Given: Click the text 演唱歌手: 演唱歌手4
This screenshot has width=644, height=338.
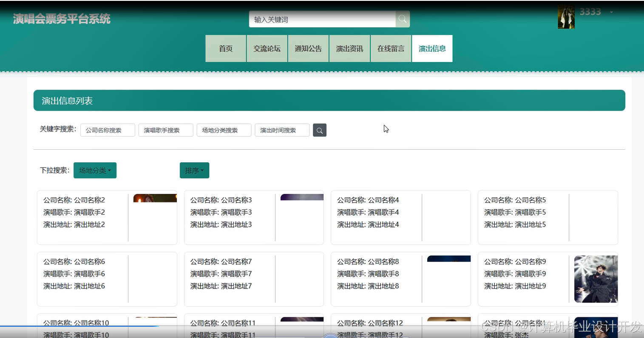Looking at the screenshot, I should point(368,212).
